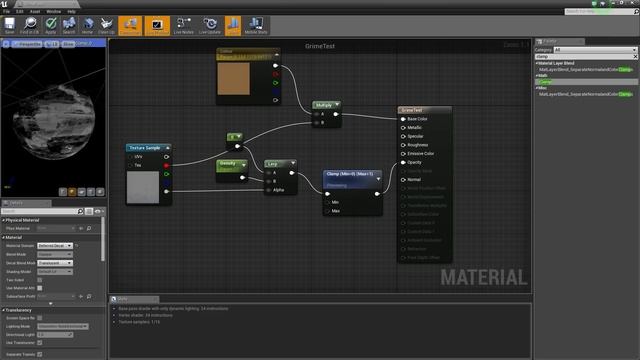Image resolution: width=640 pixels, height=360 pixels.
Task: Open the Lighting Mode dropdown
Action: click(x=62, y=327)
